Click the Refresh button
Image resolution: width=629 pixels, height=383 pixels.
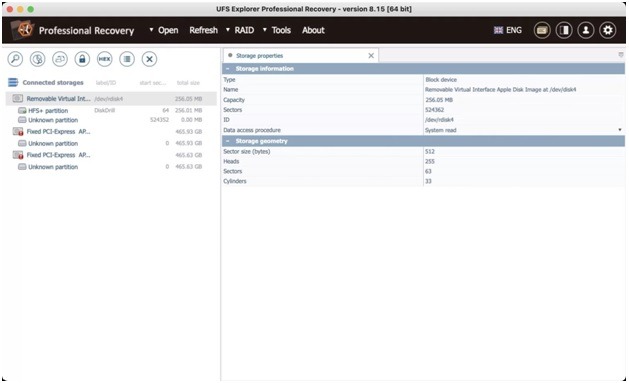click(x=203, y=30)
